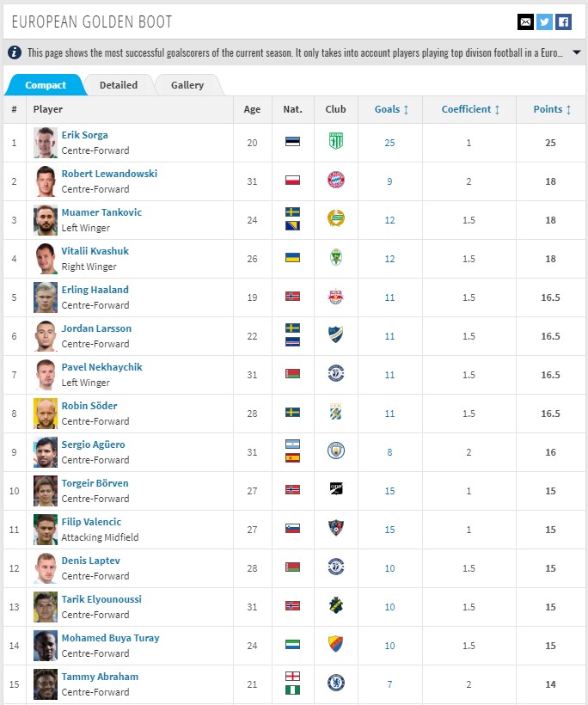Open Robert Lewandowski's profile link
The image size is (588, 705).
tap(109, 174)
